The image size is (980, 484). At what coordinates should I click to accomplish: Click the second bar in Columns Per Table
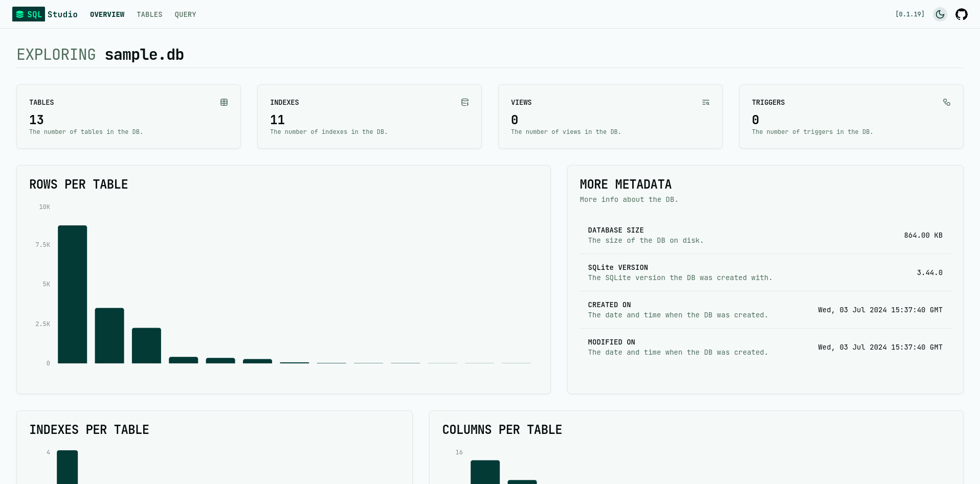522,482
